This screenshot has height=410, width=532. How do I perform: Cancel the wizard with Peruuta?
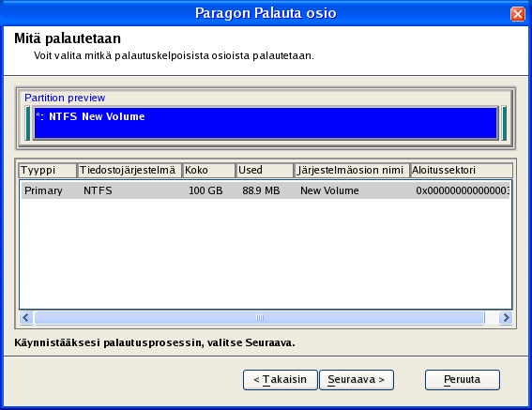coord(463,380)
